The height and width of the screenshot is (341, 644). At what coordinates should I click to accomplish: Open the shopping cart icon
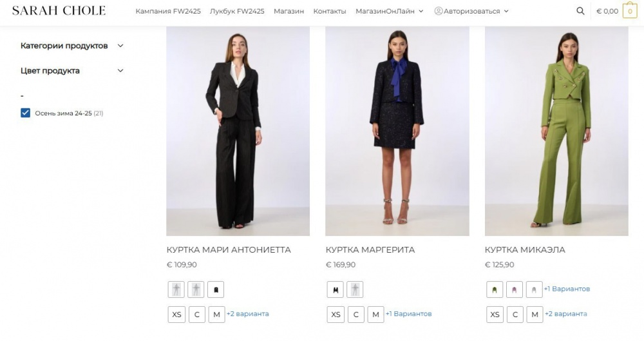click(x=629, y=11)
